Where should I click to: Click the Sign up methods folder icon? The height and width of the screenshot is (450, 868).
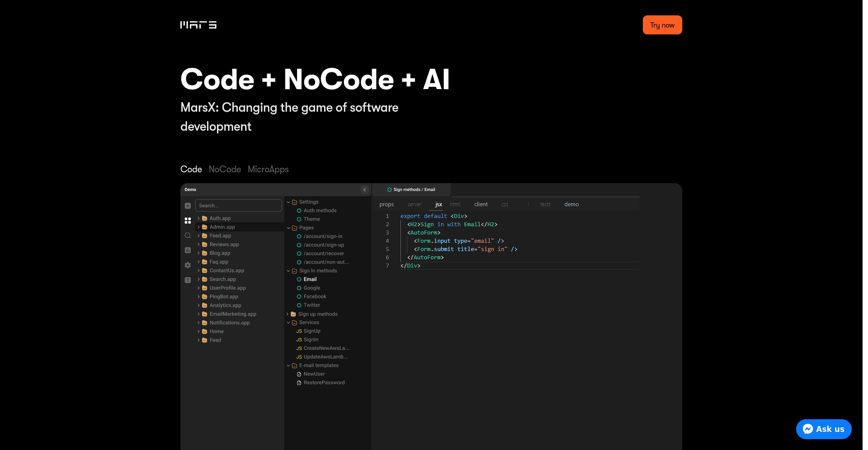click(x=293, y=314)
